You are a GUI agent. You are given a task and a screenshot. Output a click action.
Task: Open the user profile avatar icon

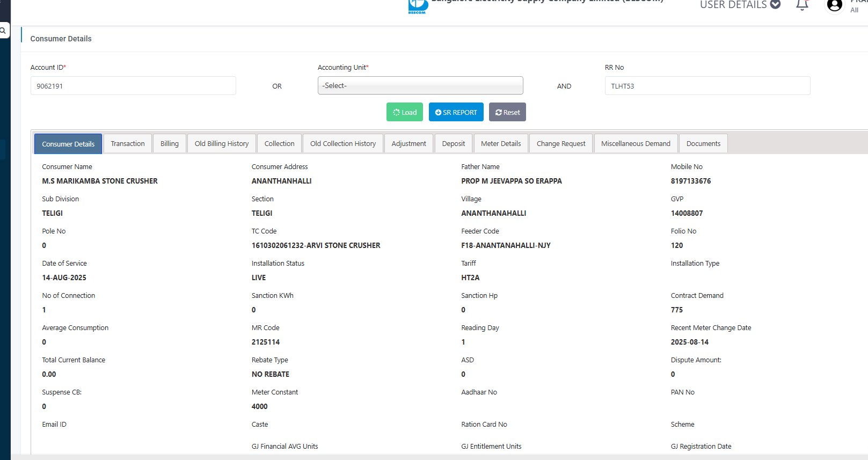click(x=834, y=5)
